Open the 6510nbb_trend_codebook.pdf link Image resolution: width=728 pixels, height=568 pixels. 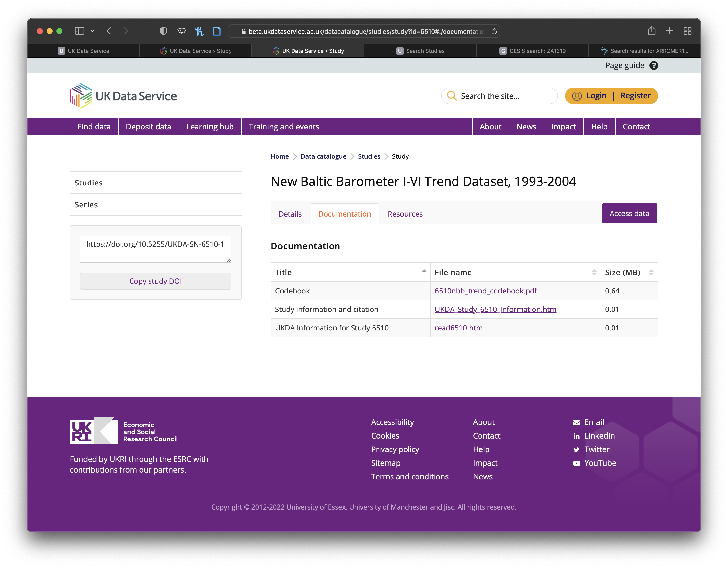(485, 291)
